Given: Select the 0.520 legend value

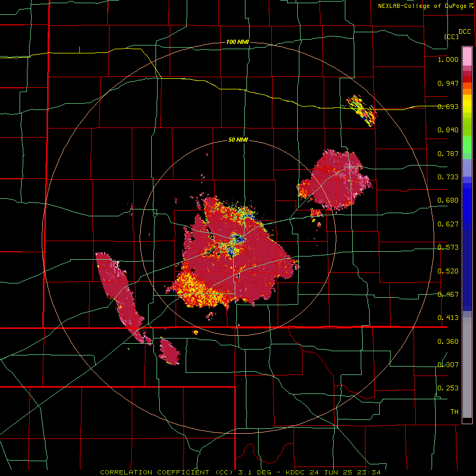Looking at the screenshot, I should 448,271.
